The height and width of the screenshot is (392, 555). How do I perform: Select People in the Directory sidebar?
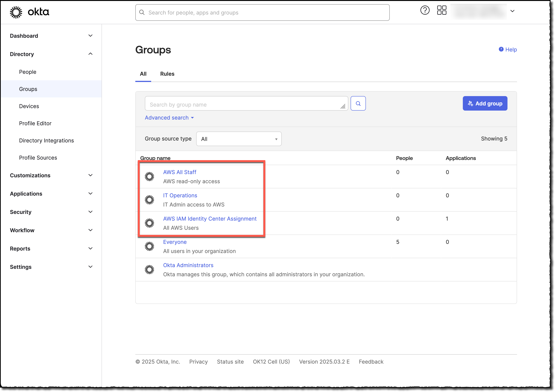pos(27,71)
